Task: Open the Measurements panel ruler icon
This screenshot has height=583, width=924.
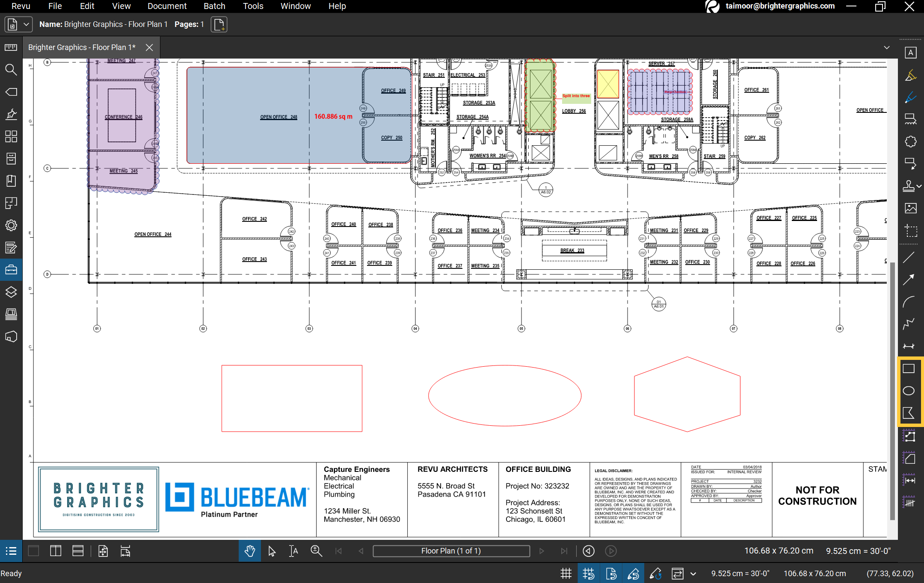Action: point(11,47)
